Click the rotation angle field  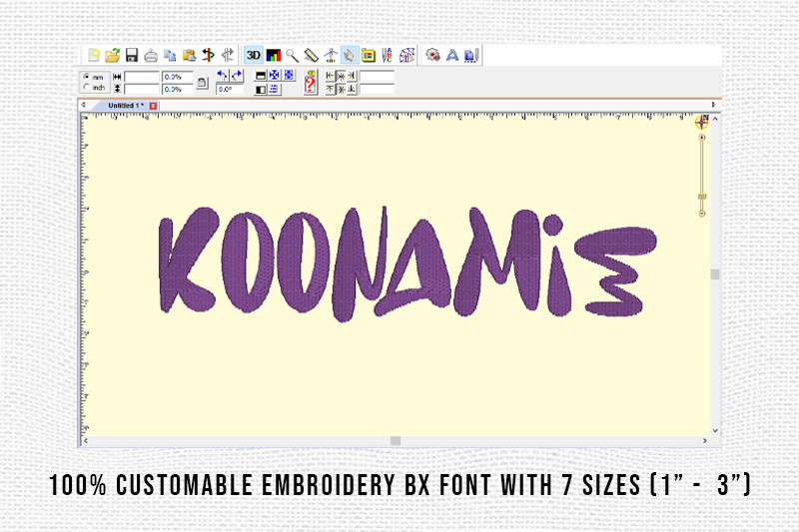coord(230,89)
